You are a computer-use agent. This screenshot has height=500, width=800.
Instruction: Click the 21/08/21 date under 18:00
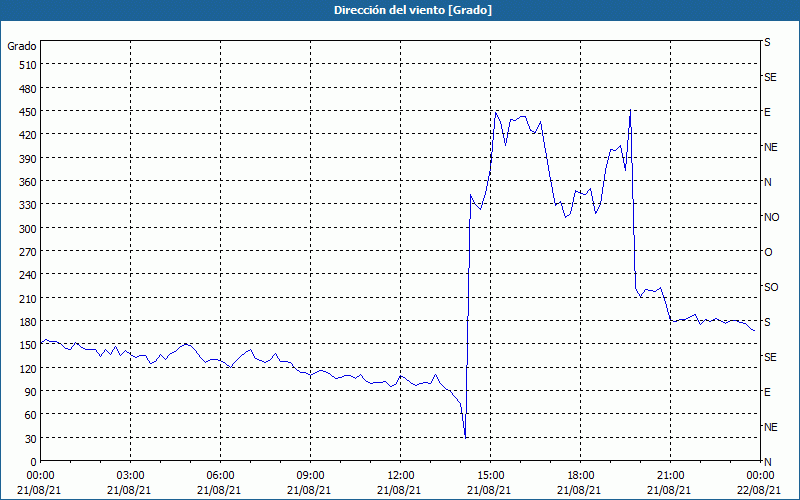pos(579,490)
